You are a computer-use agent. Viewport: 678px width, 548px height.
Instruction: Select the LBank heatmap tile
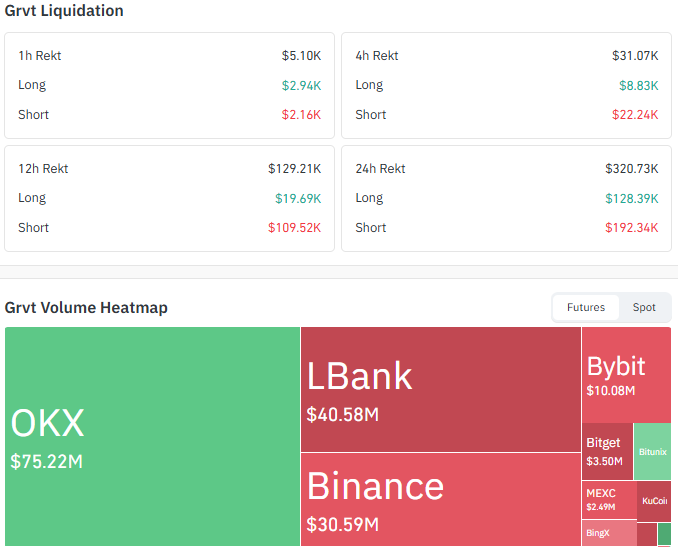click(x=441, y=389)
